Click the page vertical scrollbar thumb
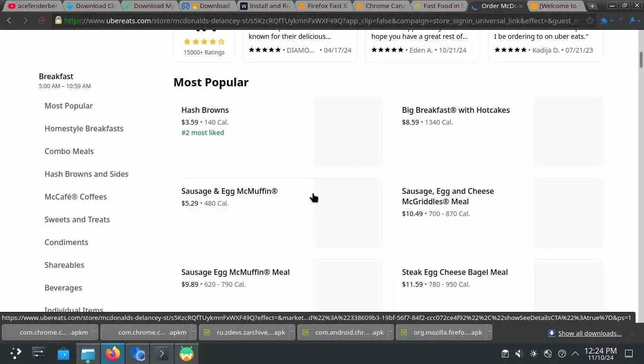Viewport: 644px width, 364px height. pyautogui.click(x=641, y=60)
